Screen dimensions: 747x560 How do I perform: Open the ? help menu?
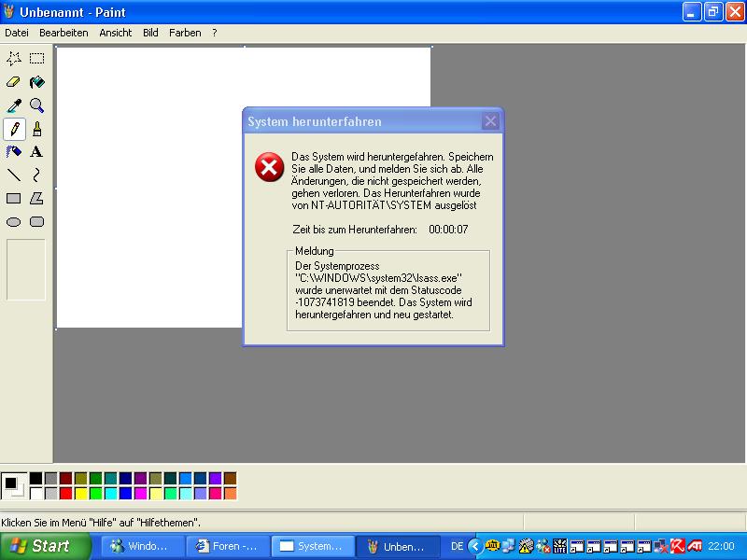215,33
